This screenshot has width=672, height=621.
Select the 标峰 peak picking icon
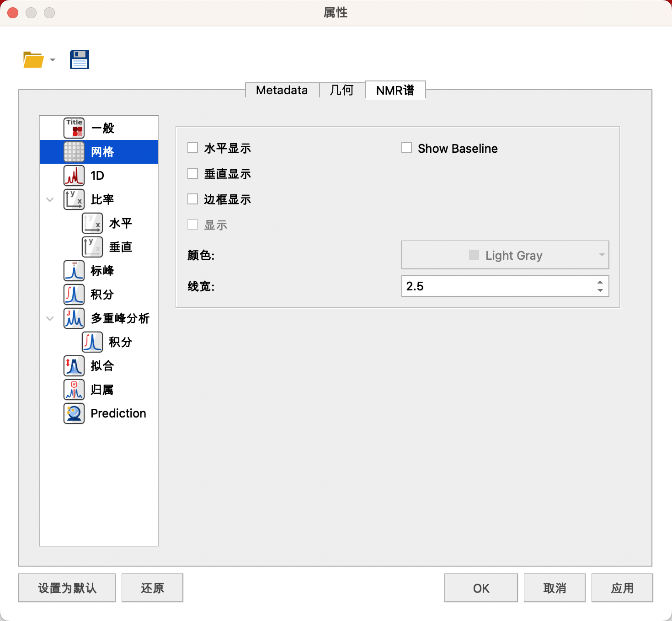coord(74,271)
